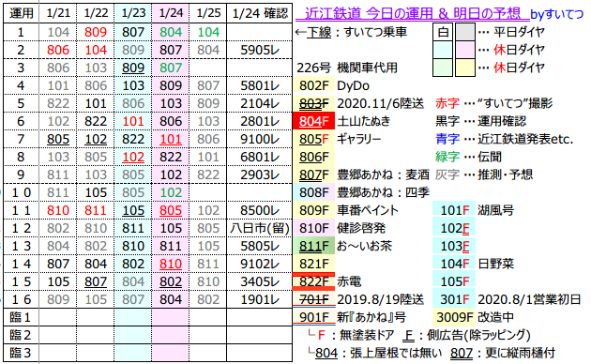Select the red 809 in row 1
This screenshot has height=364, width=591.
coord(96,32)
